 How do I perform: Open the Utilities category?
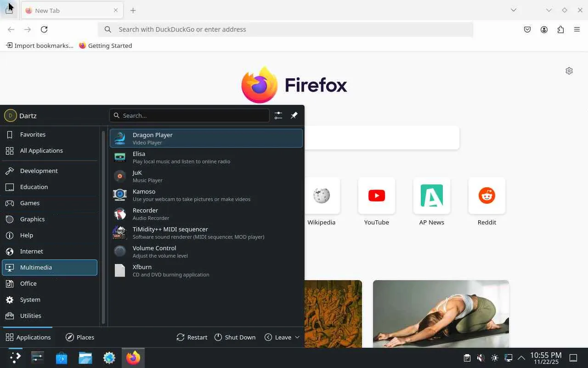tap(50, 316)
